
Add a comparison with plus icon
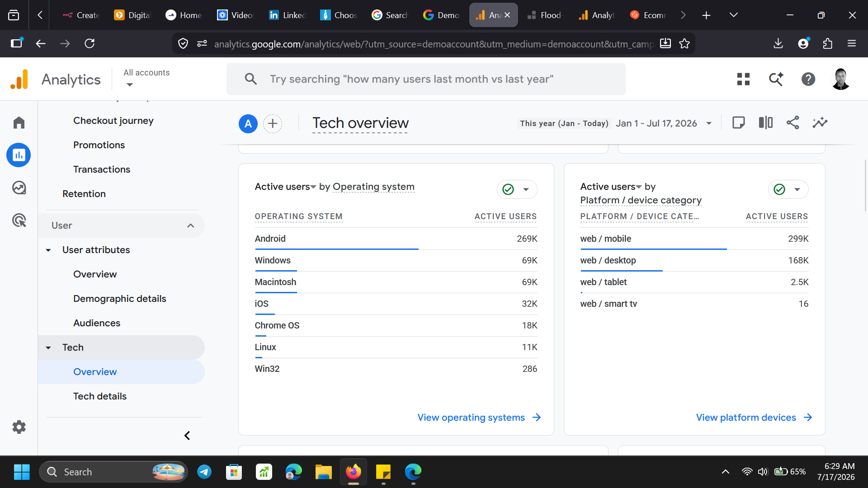(273, 123)
